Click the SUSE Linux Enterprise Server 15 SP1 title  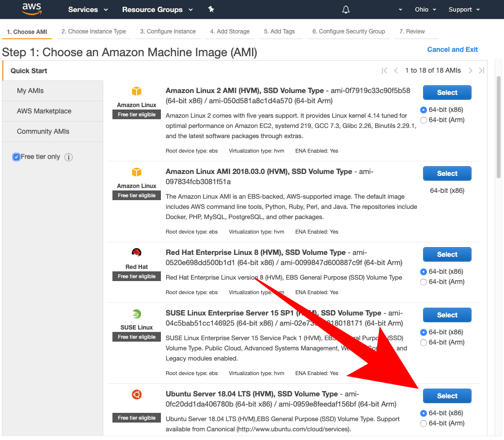(x=273, y=313)
